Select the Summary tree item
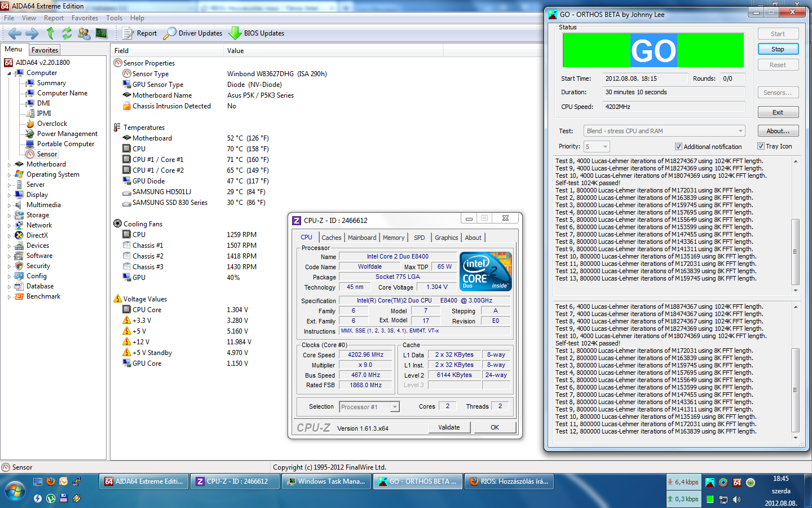The width and height of the screenshot is (812, 508). [x=51, y=83]
